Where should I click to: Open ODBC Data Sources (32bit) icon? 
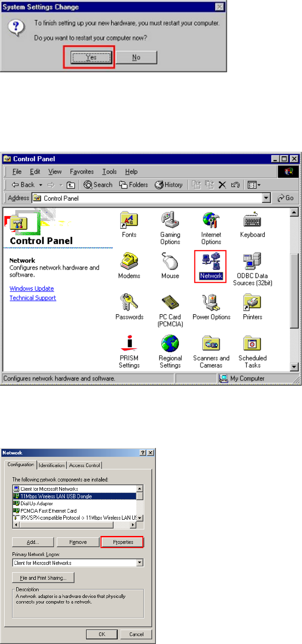[x=252, y=270]
